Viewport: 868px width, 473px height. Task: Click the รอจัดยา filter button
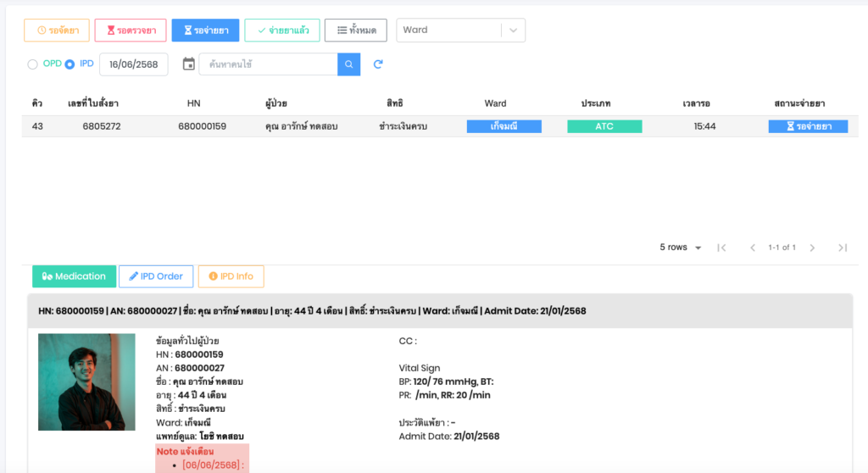tap(57, 31)
